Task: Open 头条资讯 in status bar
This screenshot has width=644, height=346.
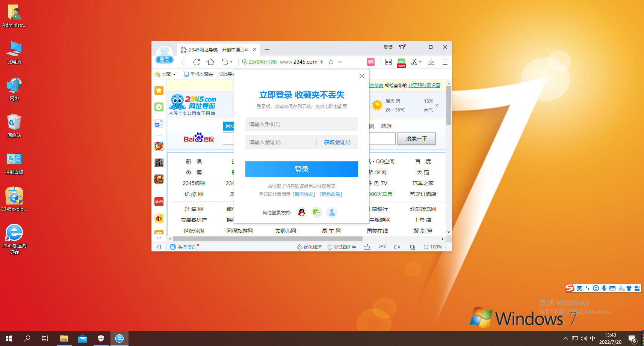Action: pyautogui.click(x=184, y=247)
